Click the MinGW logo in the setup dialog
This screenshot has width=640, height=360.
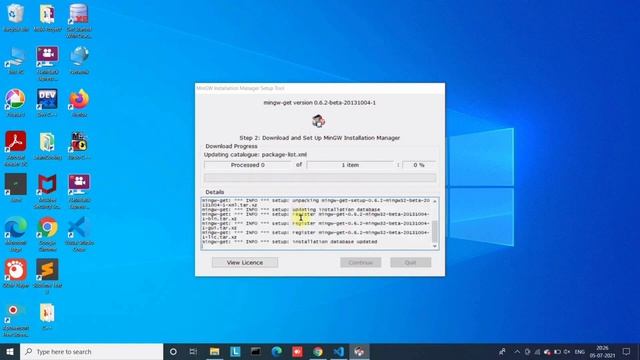(x=319, y=121)
